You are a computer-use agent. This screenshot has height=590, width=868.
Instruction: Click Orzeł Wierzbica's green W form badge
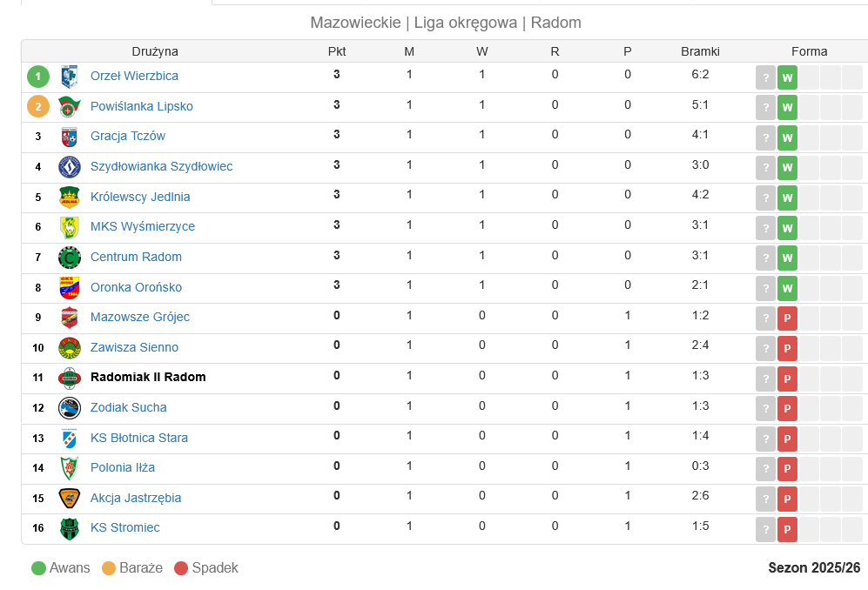[787, 77]
